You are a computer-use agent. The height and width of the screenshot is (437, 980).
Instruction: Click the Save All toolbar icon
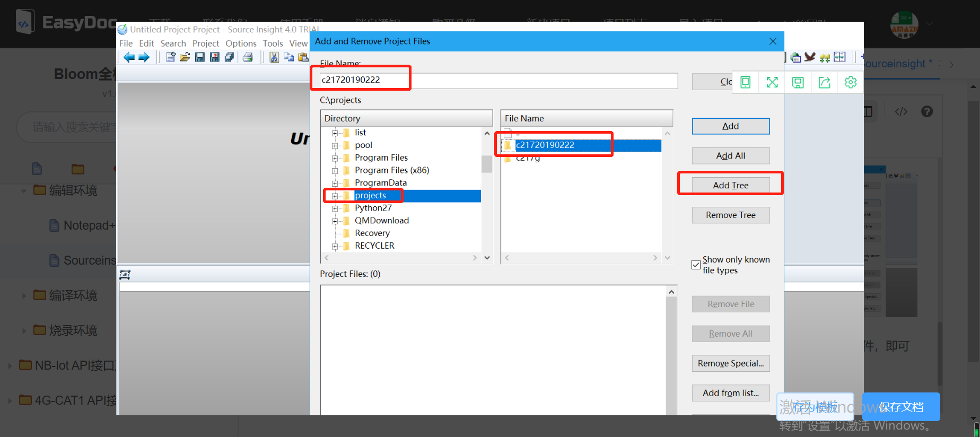tap(229, 57)
